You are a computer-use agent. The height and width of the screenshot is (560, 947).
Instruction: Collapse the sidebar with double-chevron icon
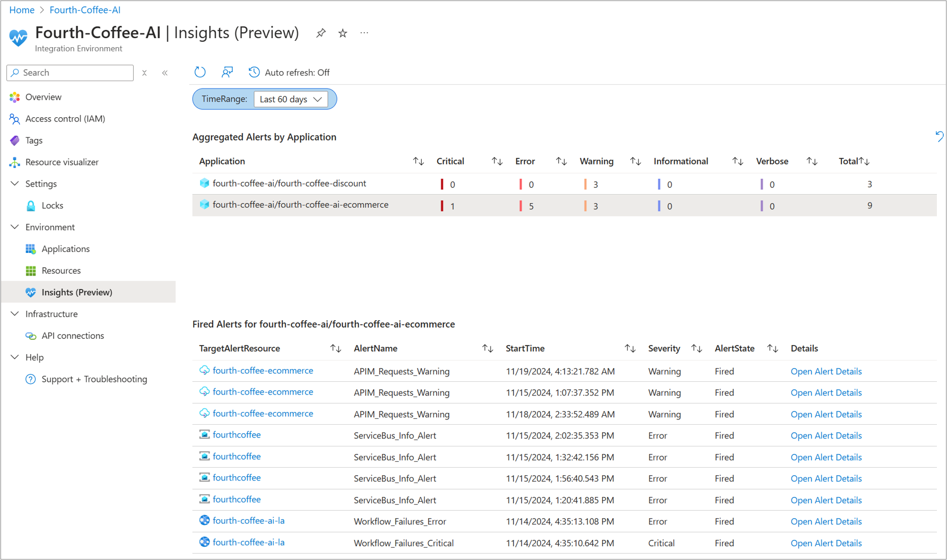click(x=165, y=73)
